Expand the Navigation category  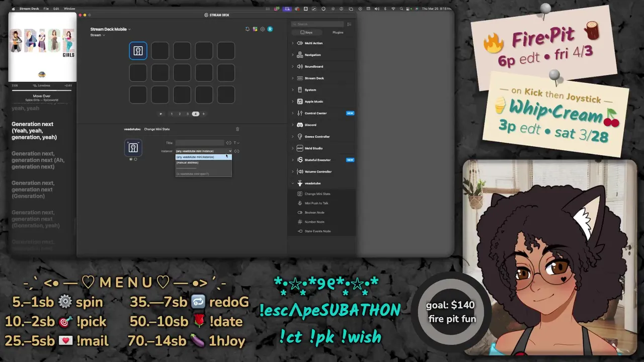coord(293,55)
